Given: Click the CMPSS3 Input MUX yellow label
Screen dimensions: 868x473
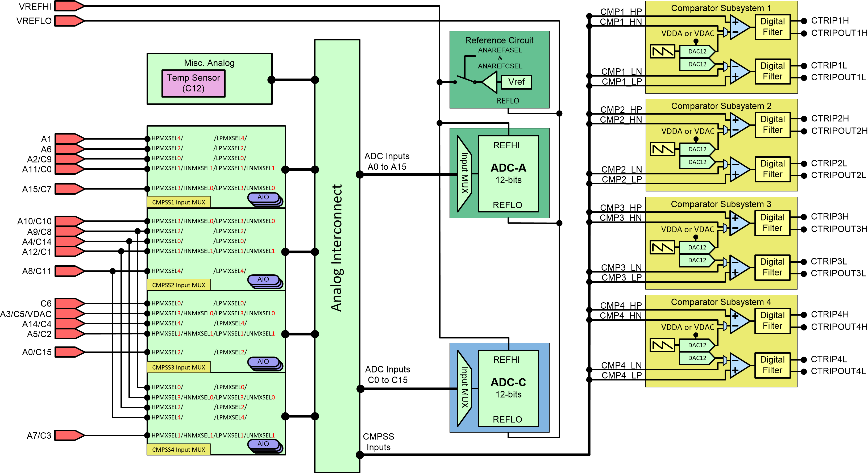Looking at the screenshot, I should (178, 367).
